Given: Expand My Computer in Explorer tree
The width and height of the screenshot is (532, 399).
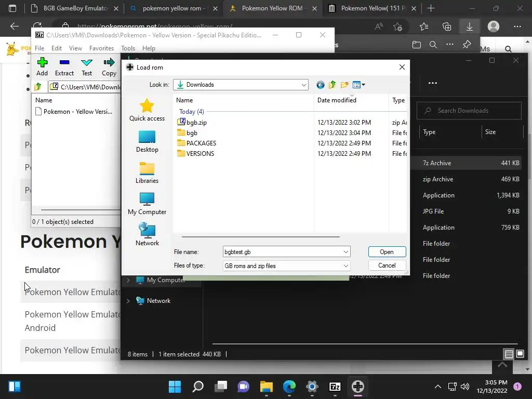Looking at the screenshot, I should tap(128, 280).
